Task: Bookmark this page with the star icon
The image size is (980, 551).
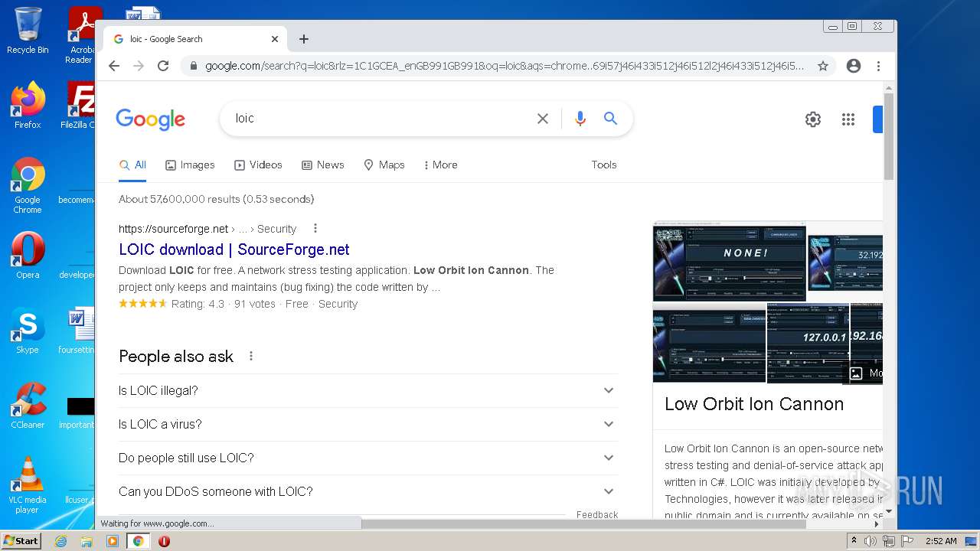Action: [x=823, y=66]
